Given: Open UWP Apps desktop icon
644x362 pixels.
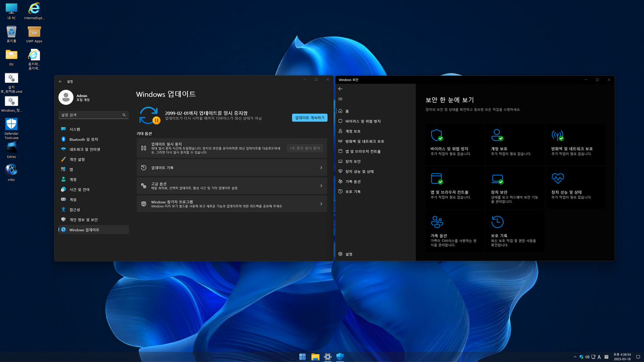Looking at the screenshot, I should click(x=34, y=34).
